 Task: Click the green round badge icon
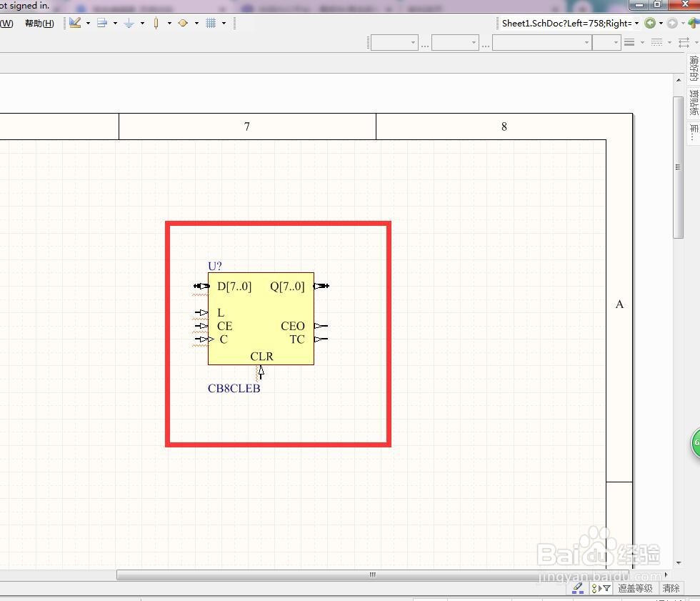coord(696,443)
